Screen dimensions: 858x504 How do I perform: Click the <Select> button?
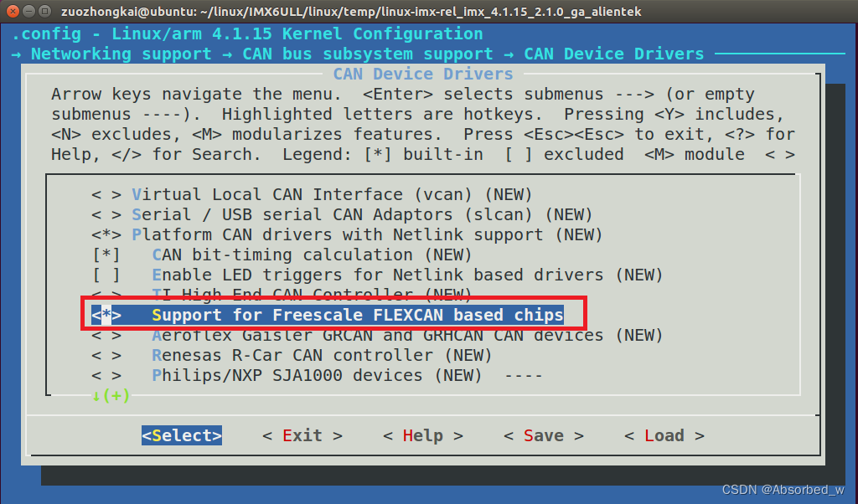[181, 435]
